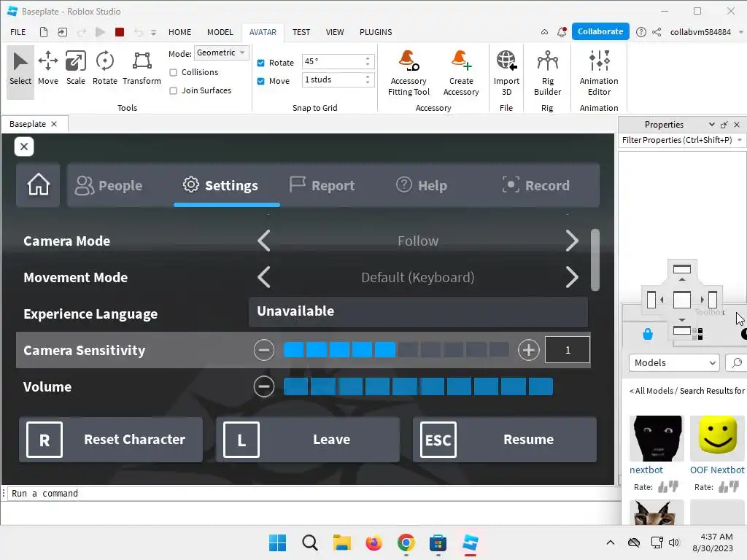
Task: Click the Resume button
Action: [505, 440]
